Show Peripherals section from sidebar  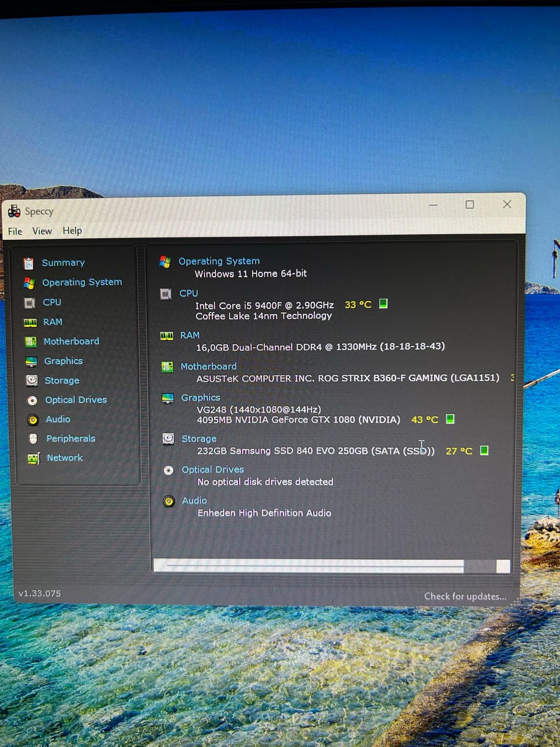pyautogui.click(x=71, y=438)
